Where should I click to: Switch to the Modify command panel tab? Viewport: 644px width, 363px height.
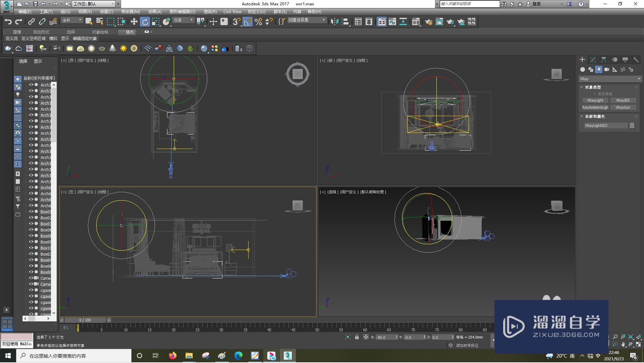pos(593,60)
